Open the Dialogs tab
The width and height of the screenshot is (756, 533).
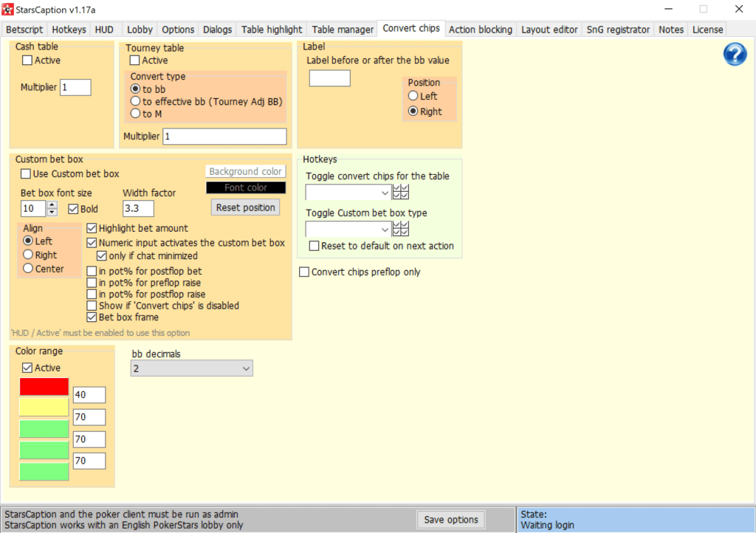pos(218,30)
